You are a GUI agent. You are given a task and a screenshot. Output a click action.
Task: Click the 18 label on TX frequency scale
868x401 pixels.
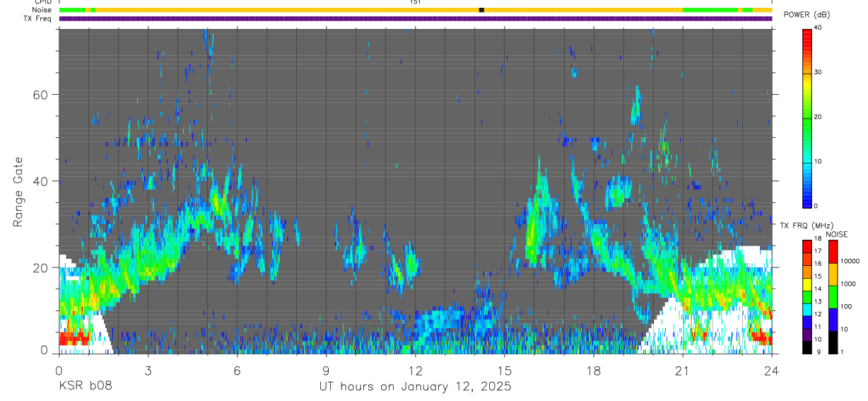(x=818, y=240)
